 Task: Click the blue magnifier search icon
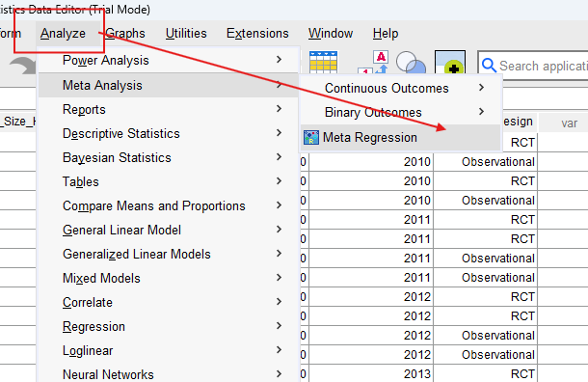(489, 66)
